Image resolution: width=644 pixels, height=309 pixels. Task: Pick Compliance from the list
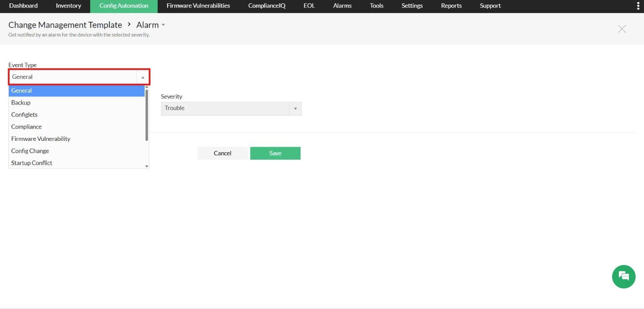click(77, 127)
